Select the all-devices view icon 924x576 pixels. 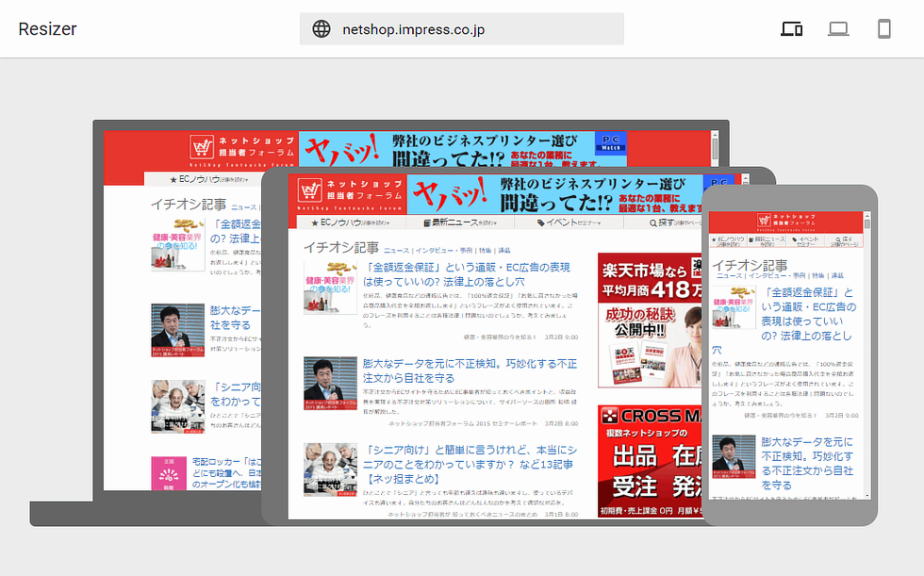click(x=792, y=29)
